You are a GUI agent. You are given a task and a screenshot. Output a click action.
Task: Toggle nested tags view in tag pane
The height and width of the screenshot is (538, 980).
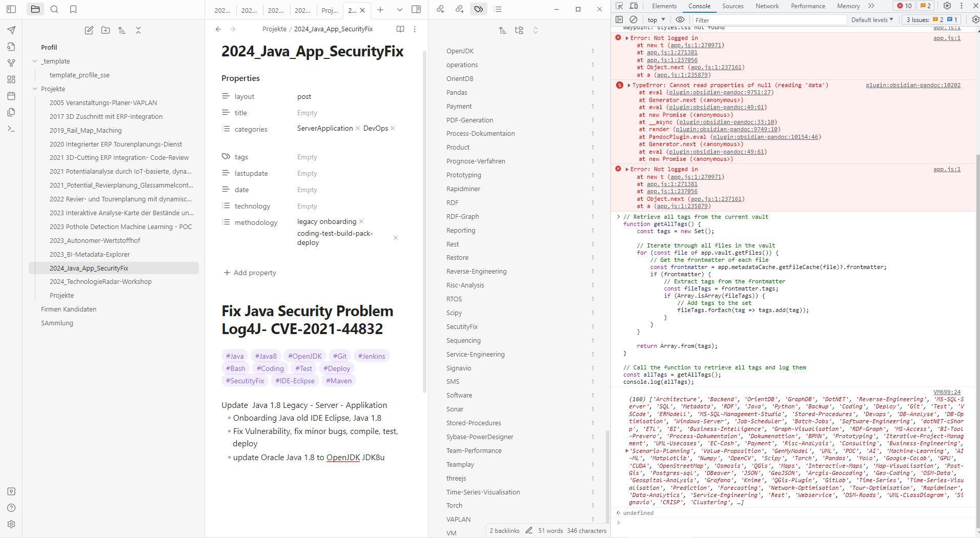[x=519, y=30]
